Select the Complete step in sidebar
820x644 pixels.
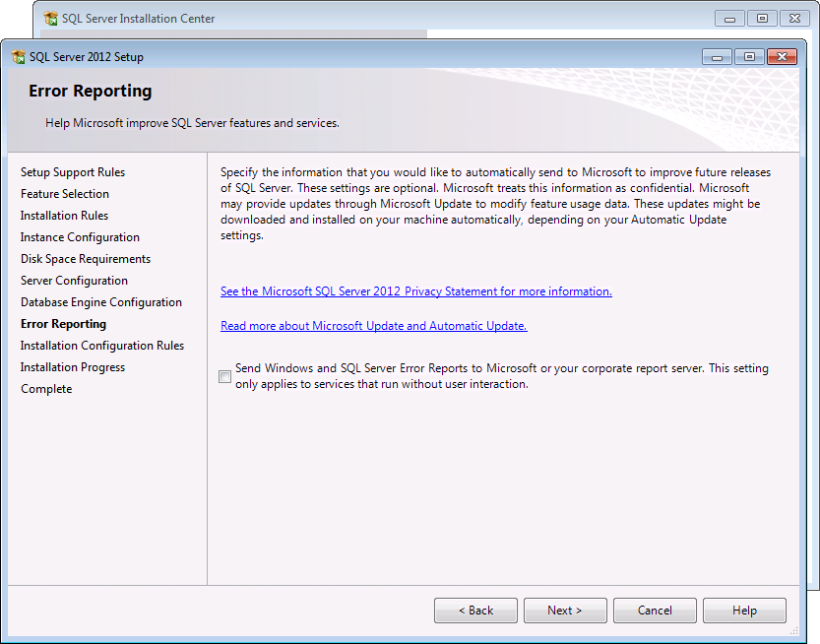(46, 389)
